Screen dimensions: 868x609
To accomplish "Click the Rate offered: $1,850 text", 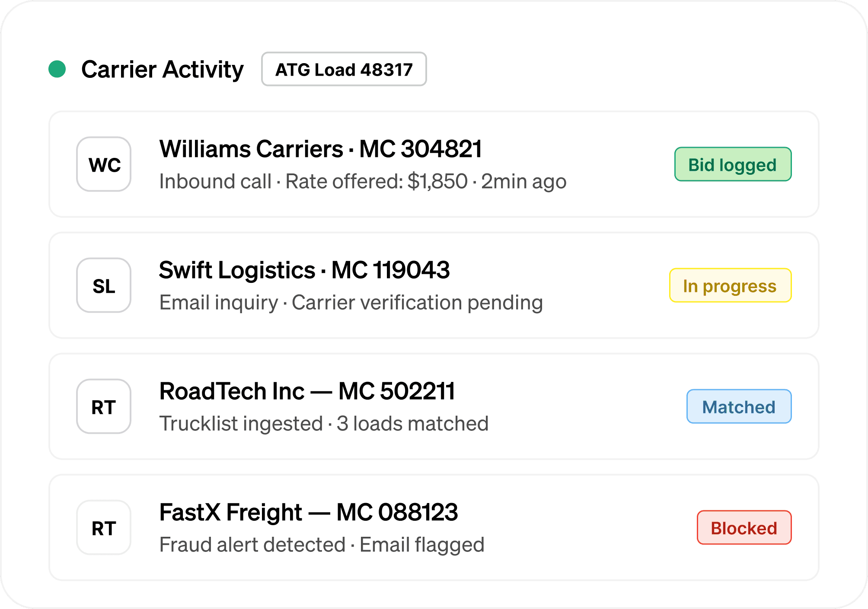I will click(x=377, y=182).
